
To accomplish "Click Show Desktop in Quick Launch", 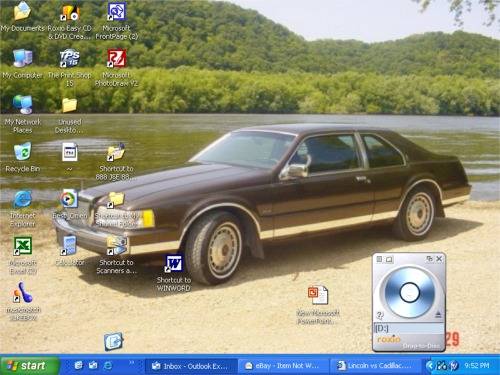I will (x=78, y=366).
